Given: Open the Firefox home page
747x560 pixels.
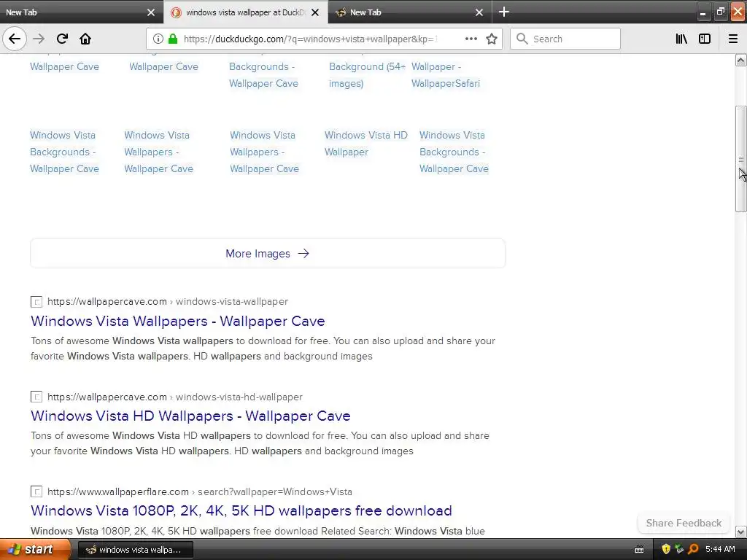Looking at the screenshot, I should tap(85, 39).
